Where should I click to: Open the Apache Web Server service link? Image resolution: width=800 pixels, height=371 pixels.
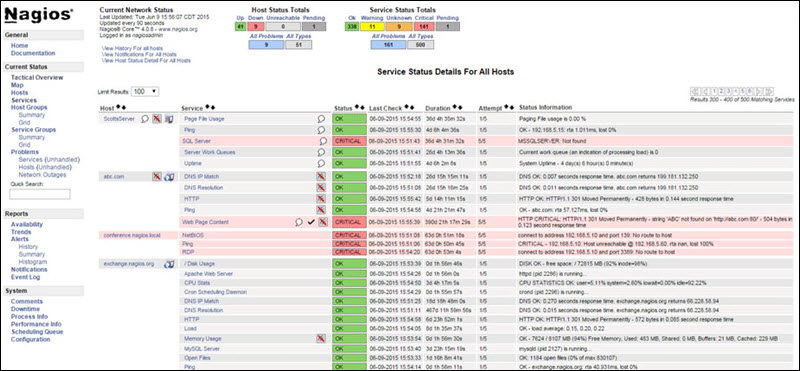[x=209, y=274]
